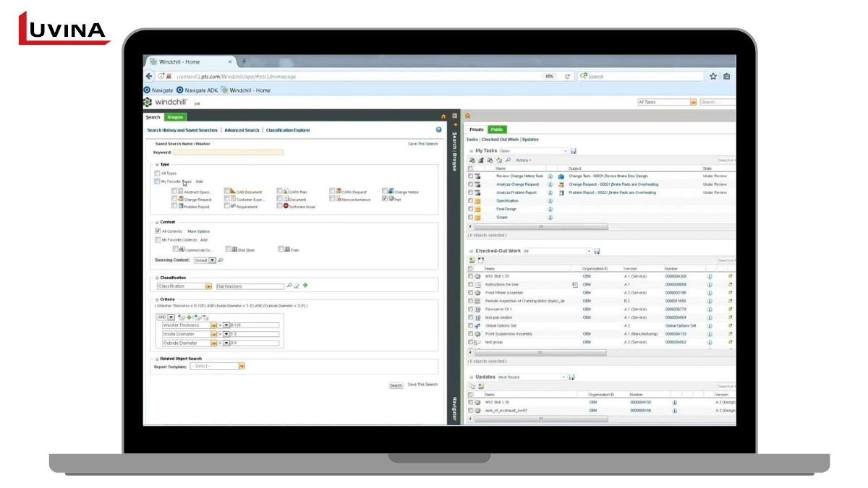Switch to the Public tab
This screenshot has width=868, height=488.
497,129
